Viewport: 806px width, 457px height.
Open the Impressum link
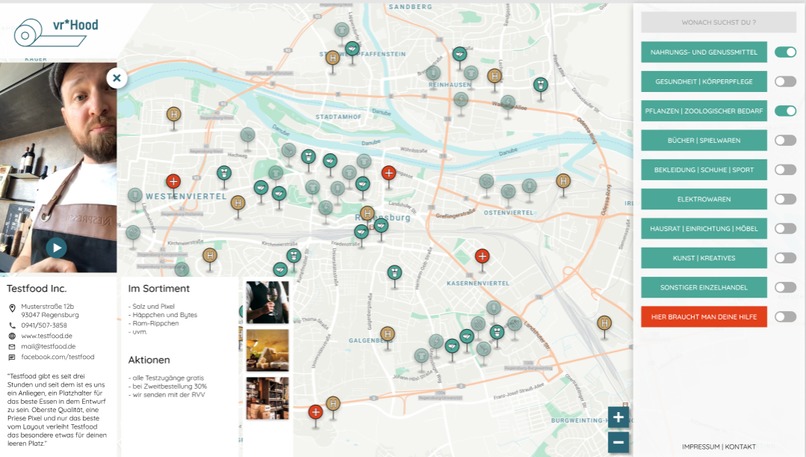point(701,447)
